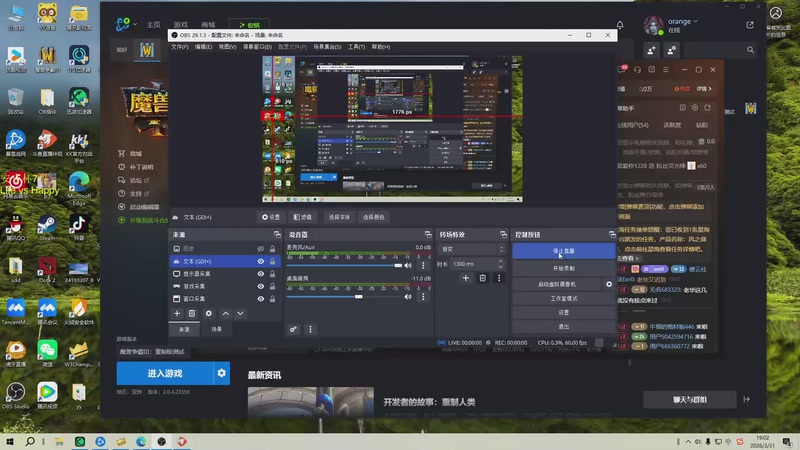This screenshot has height=450, width=800.
Task: Click 启动虚拟摄像机 virtual camera button
Action: pyautogui.click(x=557, y=284)
